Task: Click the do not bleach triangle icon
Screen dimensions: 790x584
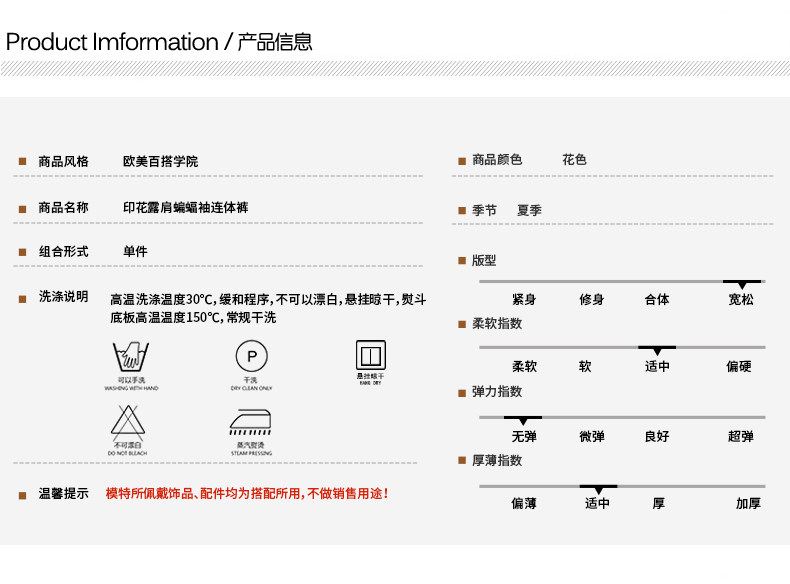Action: pos(128,422)
